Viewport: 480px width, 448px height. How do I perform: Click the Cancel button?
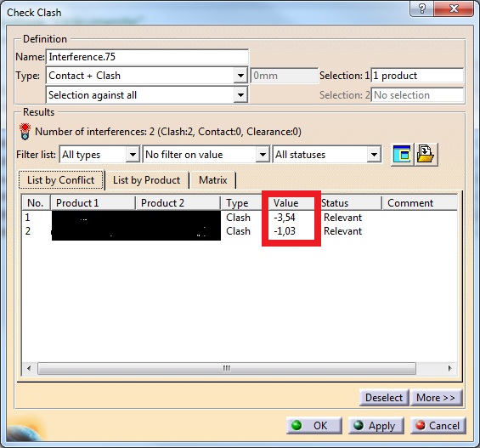438,425
